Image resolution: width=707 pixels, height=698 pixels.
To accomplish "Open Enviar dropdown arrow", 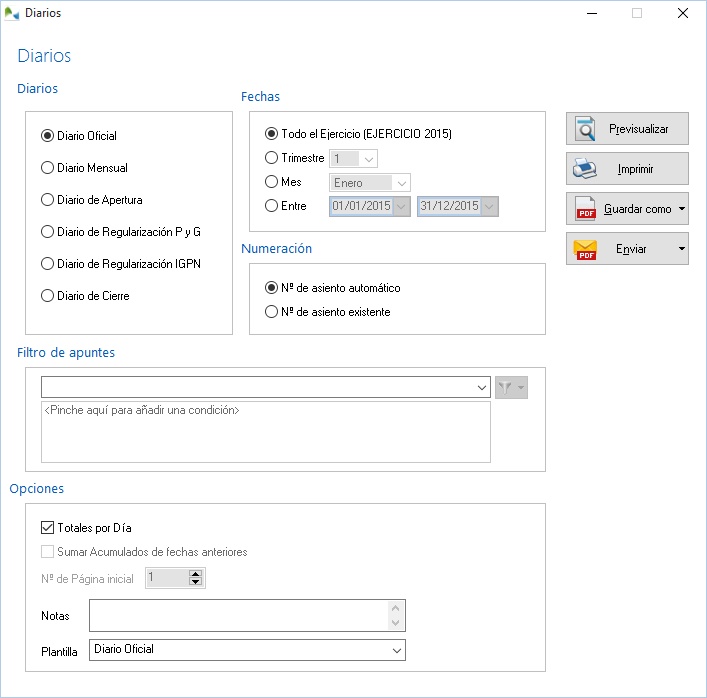I will pos(681,249).
